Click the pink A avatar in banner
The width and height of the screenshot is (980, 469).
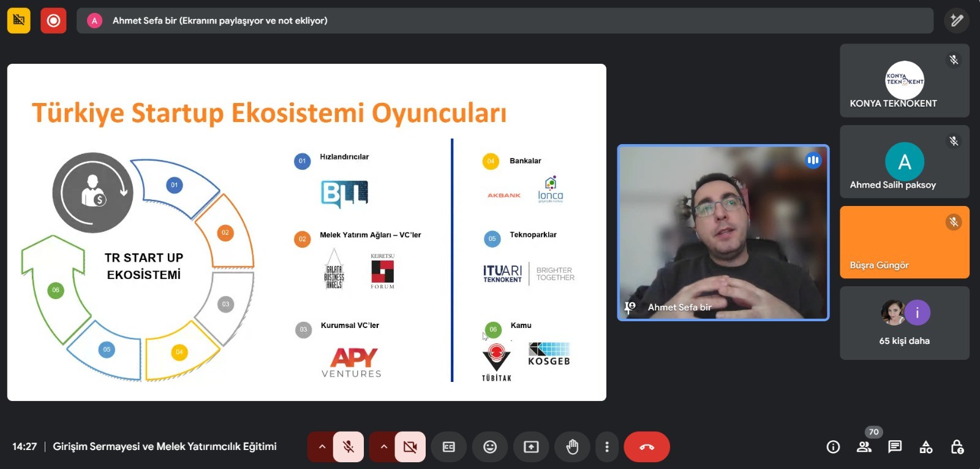94,21
